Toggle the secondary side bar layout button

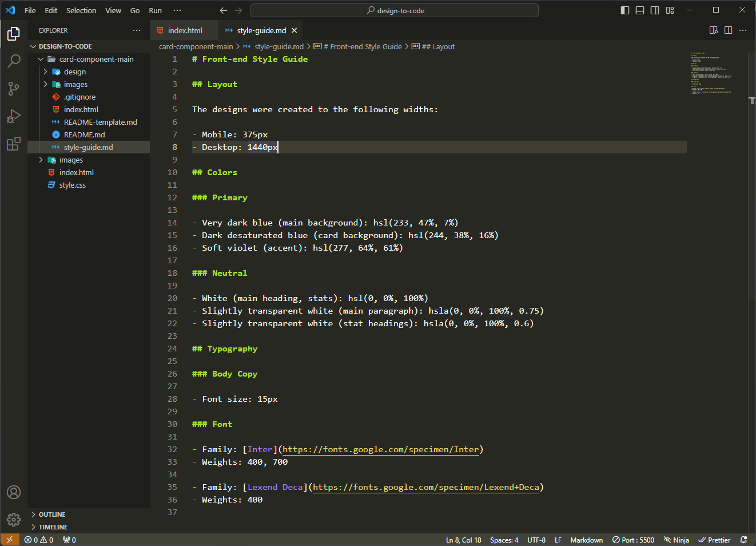(655, 10)
